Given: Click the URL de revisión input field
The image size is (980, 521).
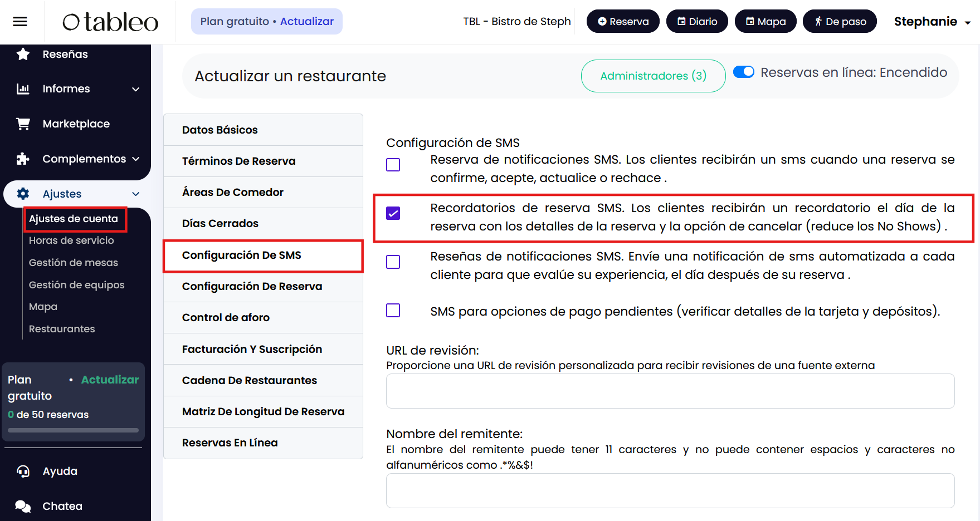Looking at the screenshot, I should 670,391.
